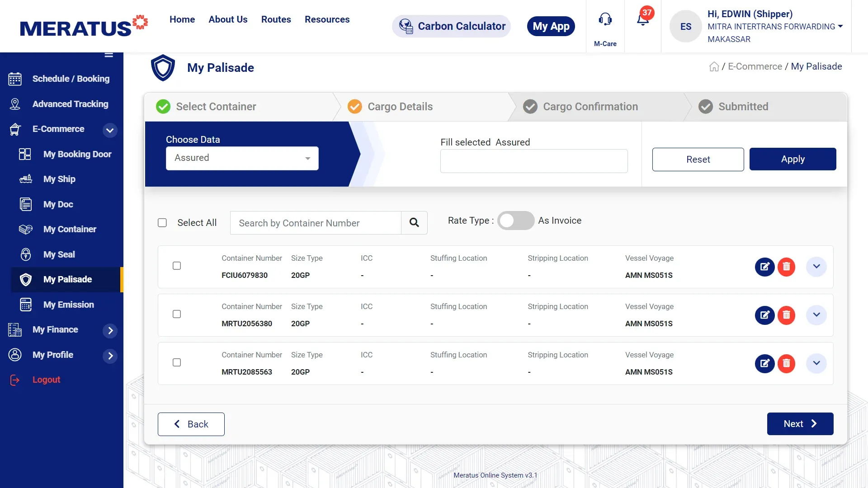This screenshot has width=868, height=488.
Task: Click the home breadcrumb icon
Action: tap(714, 67)
